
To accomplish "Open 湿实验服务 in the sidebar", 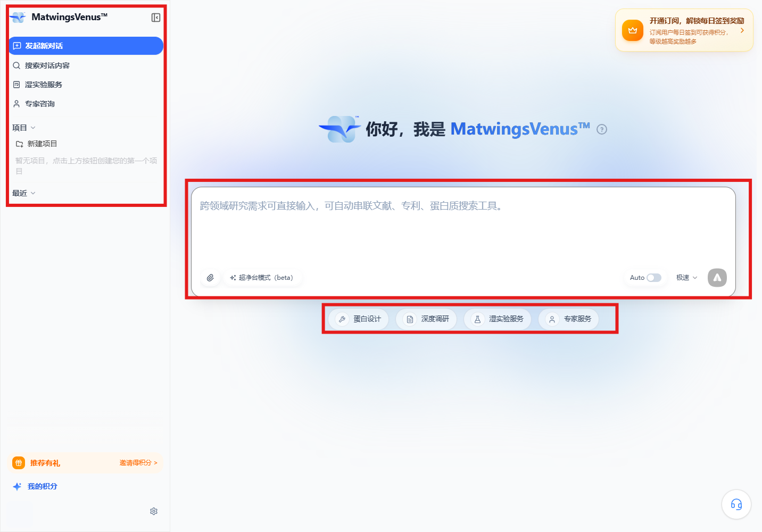I will (86, 85).
